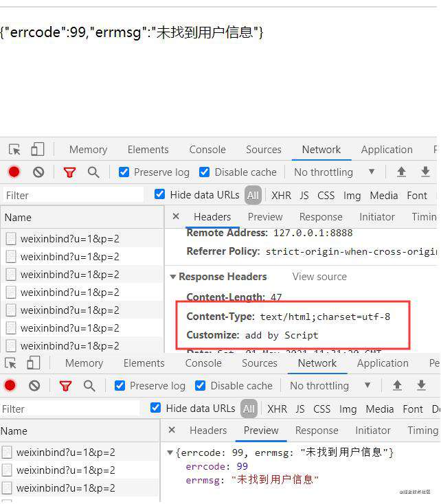This screenshot has height=504, width=441.
Task: Select All filter in upper DevTools
Action: [253, 195]
